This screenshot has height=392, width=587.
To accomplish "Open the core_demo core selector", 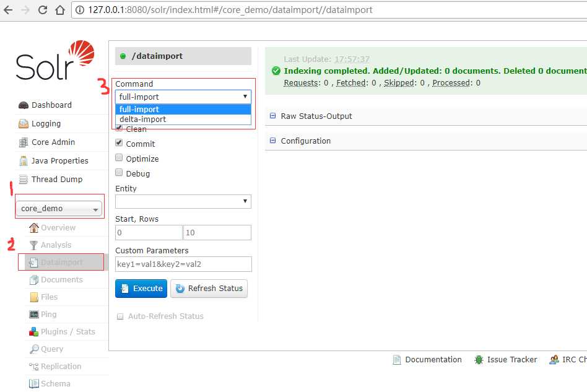I will coord(59,209).
